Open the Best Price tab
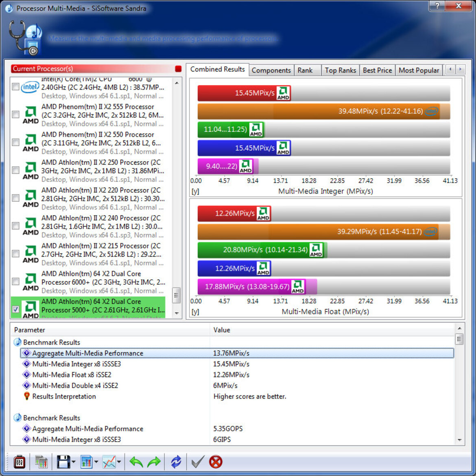 pos(377,70)
